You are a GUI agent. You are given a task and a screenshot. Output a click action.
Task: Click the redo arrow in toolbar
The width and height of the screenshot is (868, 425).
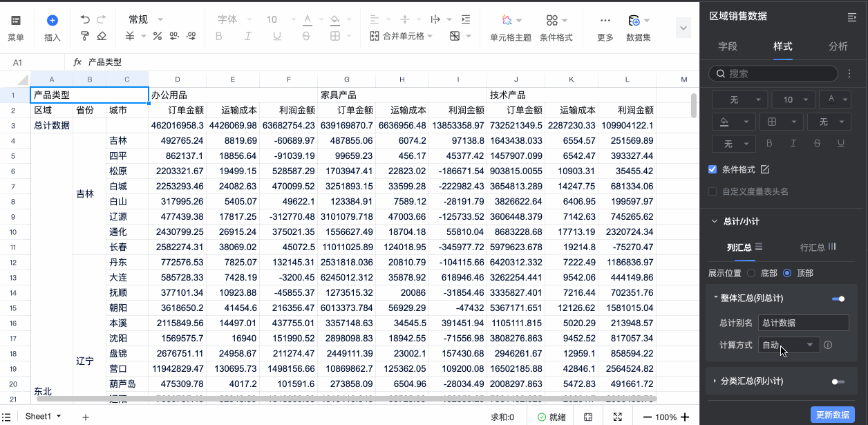point(102,19)
